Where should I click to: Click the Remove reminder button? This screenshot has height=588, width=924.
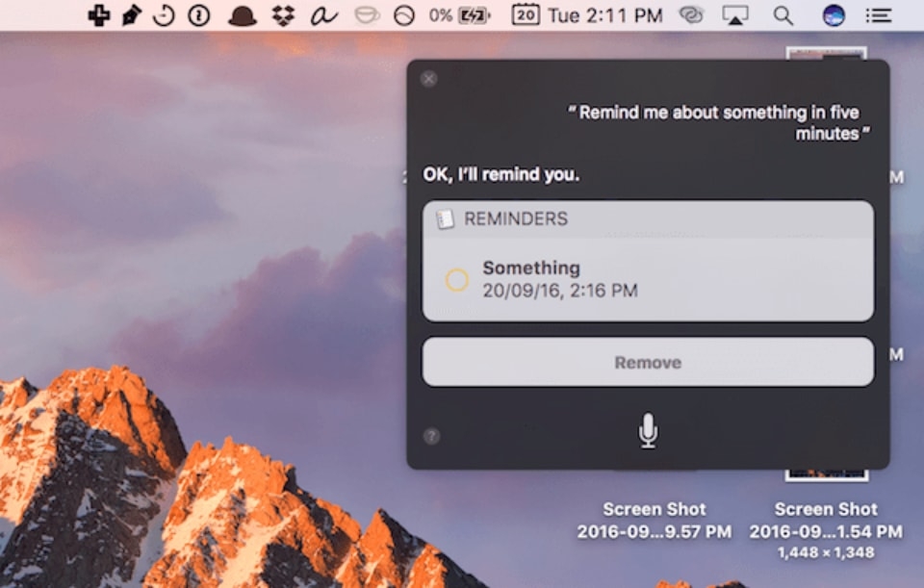[x=648, y=362]
